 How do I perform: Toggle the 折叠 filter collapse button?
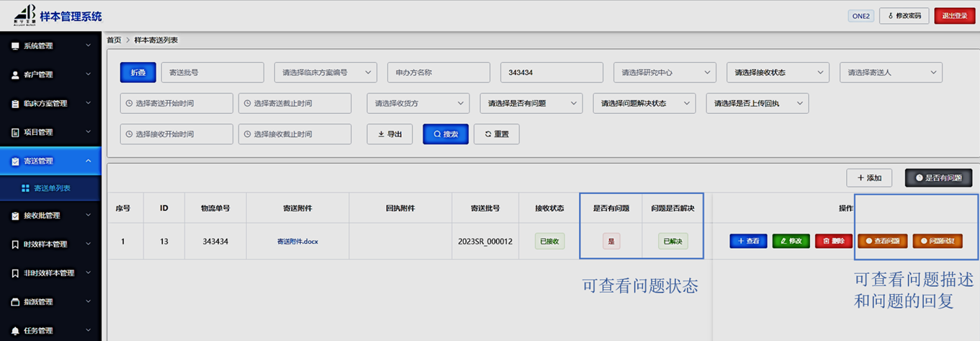(x=138, y=73)
